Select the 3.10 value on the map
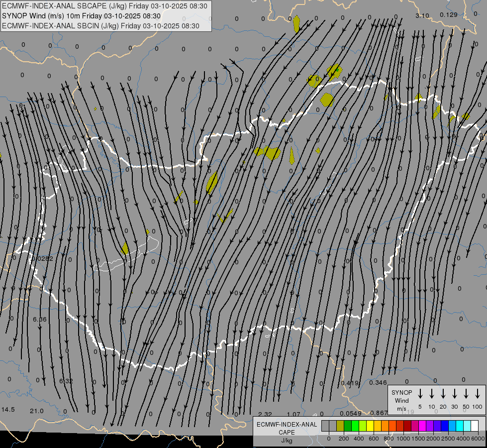The image size is (487, 448). (422, 15)
